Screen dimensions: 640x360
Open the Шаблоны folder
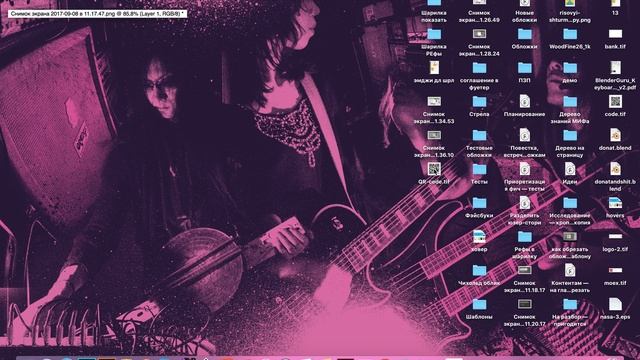tap(479, 304)
